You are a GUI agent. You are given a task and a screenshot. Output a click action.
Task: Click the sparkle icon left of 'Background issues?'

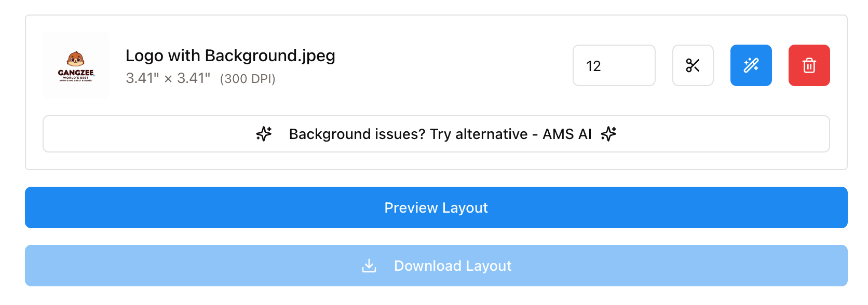pyautogui.click(x=264, y=134)
